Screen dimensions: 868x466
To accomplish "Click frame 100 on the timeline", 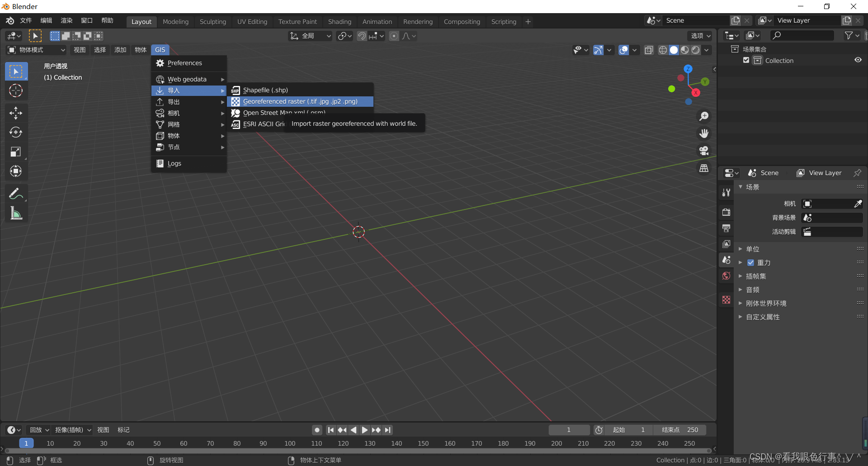I will [x=290, y=443].
